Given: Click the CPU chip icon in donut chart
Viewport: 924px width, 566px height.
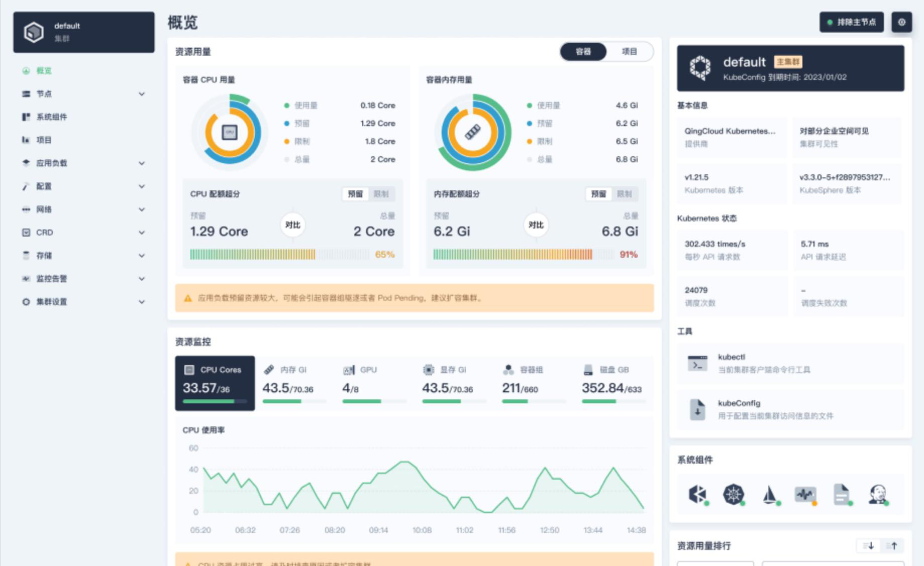Looking at the screenshot, I should [230, 133].
